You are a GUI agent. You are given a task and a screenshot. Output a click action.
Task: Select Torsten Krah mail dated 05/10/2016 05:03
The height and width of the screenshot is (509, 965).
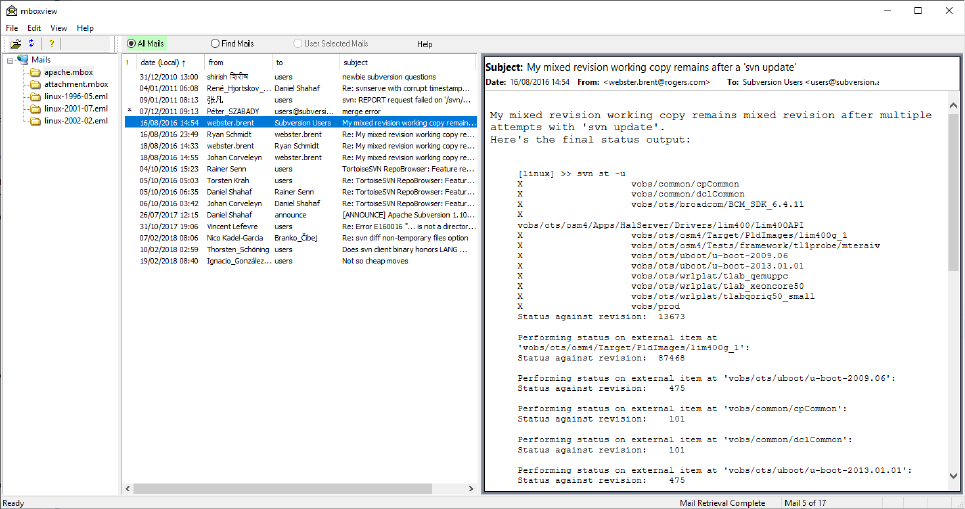click(300, 180)
